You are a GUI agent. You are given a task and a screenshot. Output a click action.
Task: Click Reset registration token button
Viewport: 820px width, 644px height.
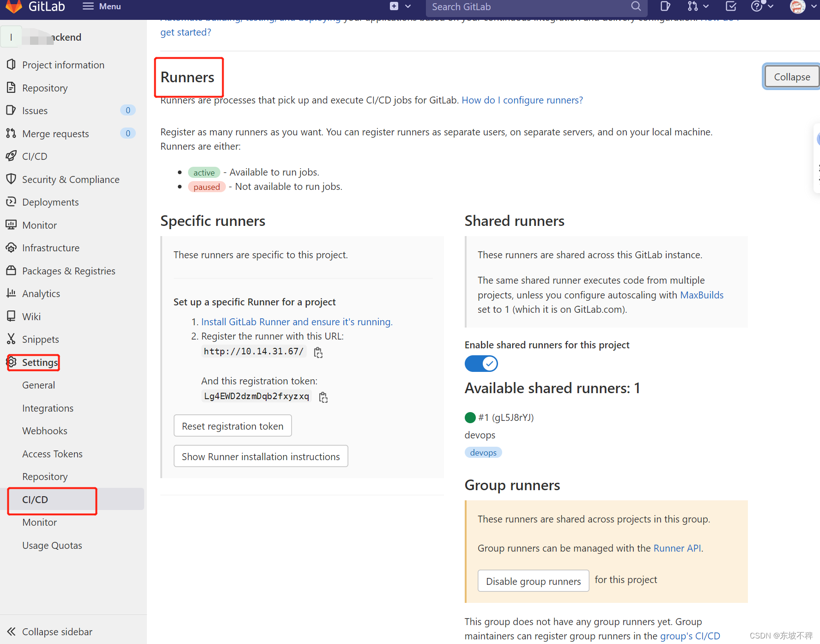point(233,426)
